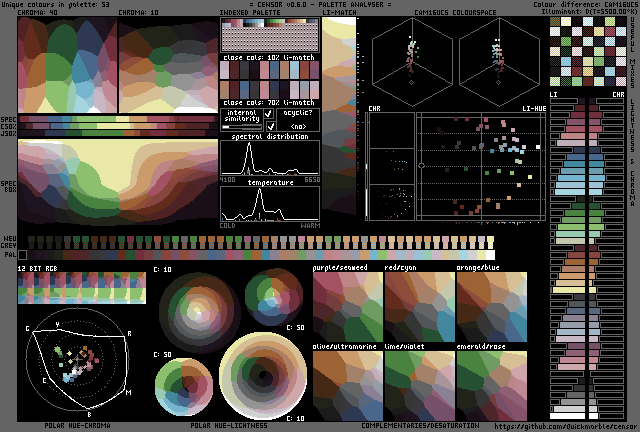Click the oval marker on LI-HUE left axis
This screenshot has width=640, height=432.
click(x=422, y=165)
